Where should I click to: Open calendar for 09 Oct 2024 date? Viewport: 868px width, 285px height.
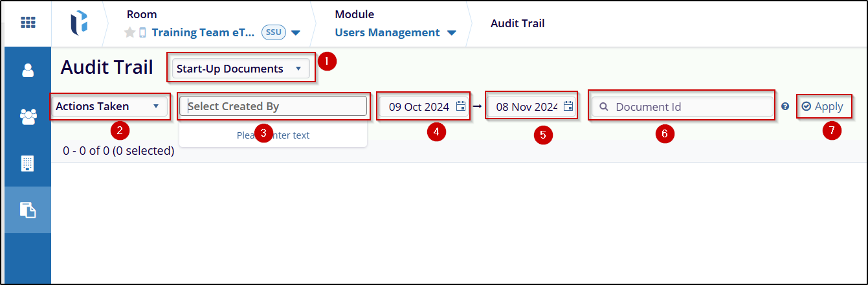click(x=461, y=106)
